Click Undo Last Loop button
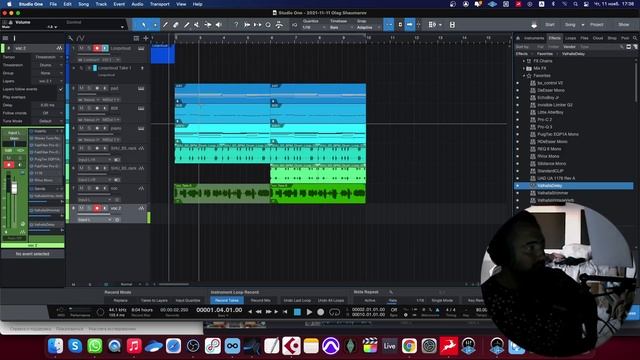Image resolution: width=640 pixels, height=360 pixels. click(297, 300)
